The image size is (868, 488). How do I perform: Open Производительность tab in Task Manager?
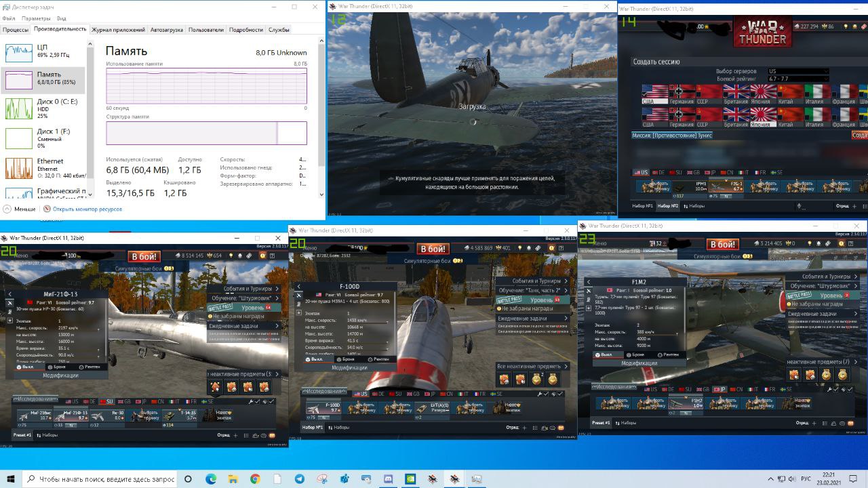tap(60, 29)
